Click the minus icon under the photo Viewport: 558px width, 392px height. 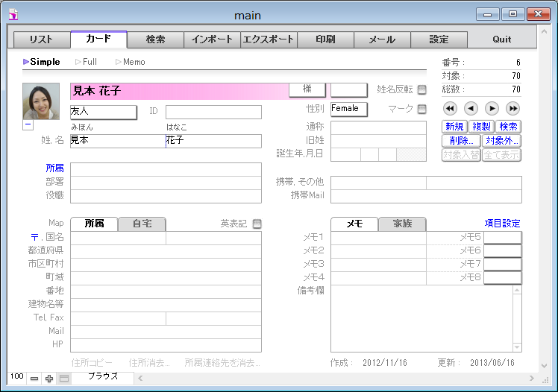28,125
